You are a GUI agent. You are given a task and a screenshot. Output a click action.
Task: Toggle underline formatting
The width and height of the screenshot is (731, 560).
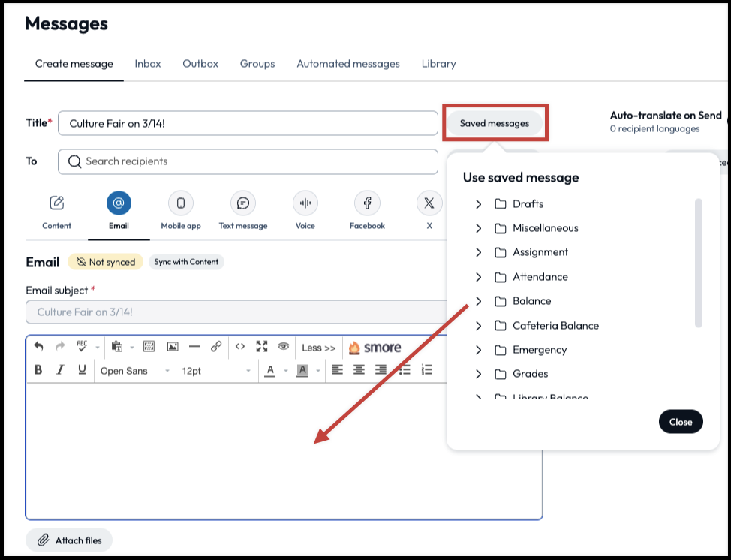(82, 370)
